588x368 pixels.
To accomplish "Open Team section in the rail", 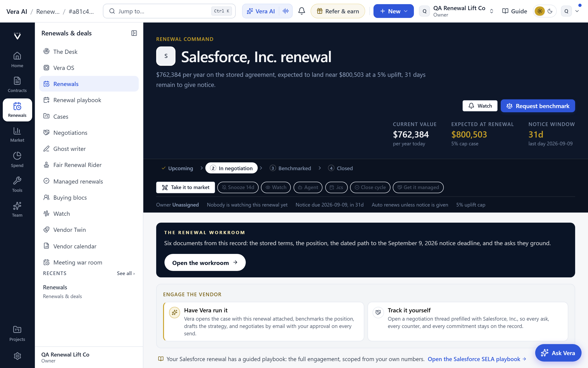I will [17, 209].
